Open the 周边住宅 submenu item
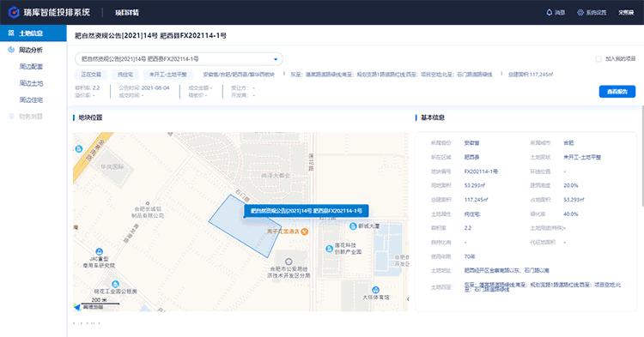644x337 pixels. pos(31,99)
